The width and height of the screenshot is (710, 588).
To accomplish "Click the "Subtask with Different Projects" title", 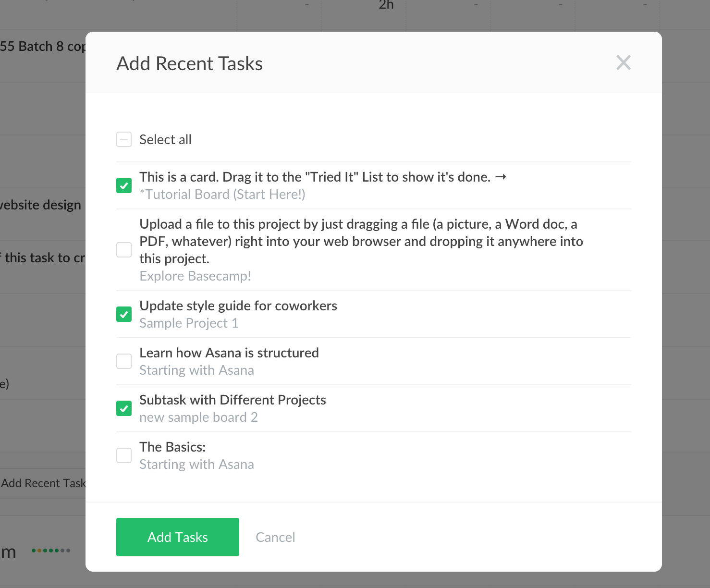I will point(233,400).
